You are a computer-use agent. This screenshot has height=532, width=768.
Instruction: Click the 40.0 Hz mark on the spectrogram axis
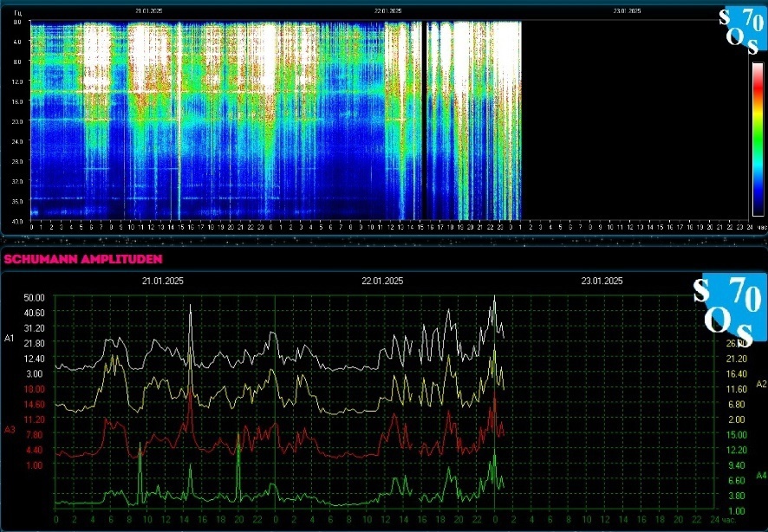tap(16, 220)
